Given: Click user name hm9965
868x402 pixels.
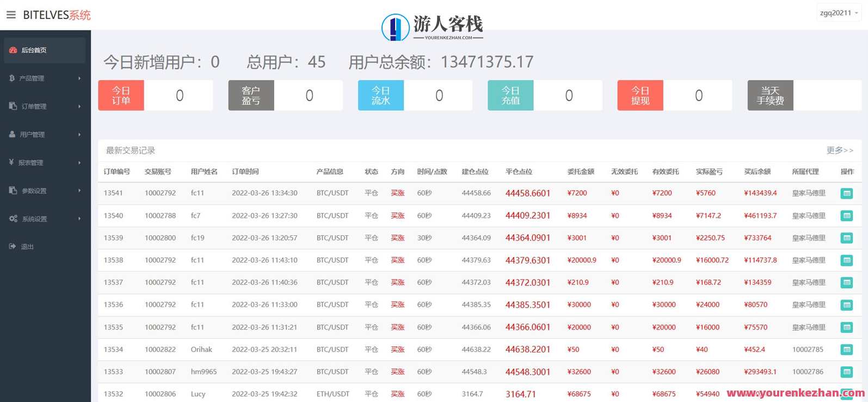Looking at the screenshot, I should tap(204, 372).
